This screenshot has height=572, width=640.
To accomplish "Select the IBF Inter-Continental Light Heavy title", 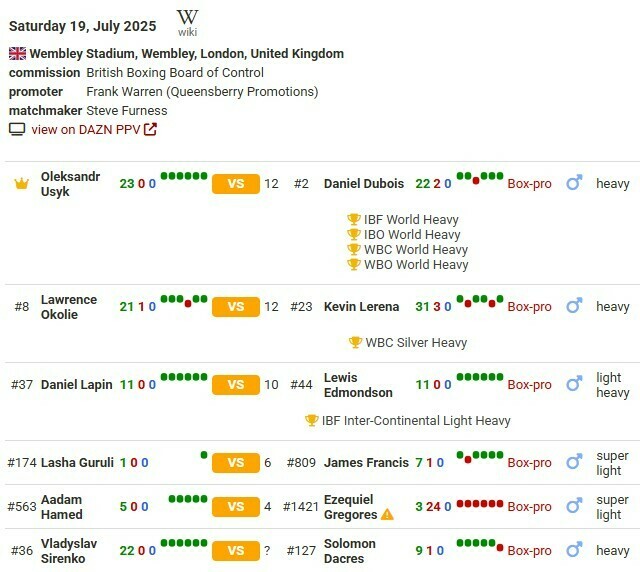I will (416, 421).
